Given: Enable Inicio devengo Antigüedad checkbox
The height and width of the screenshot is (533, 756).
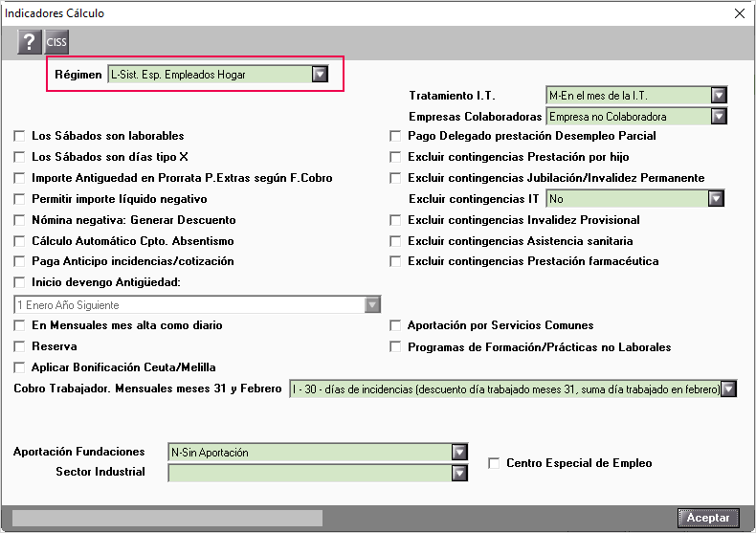Looking at the screenshot, I should 19,282.
